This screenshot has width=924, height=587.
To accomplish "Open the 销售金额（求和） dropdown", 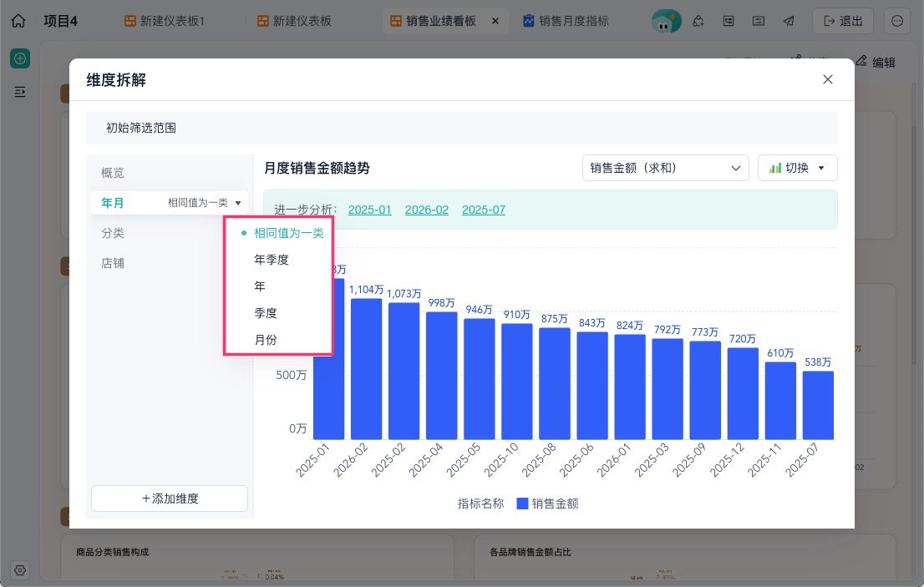I will (x=665, y=168).
